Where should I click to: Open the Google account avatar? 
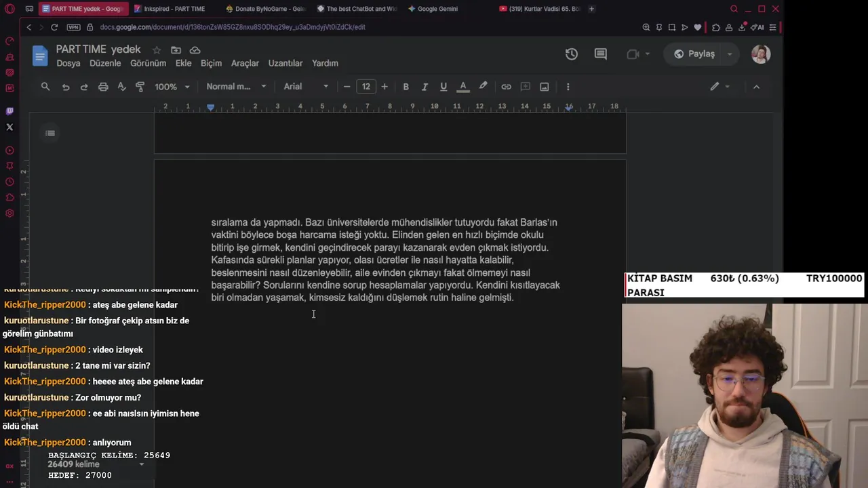[761, 54]
